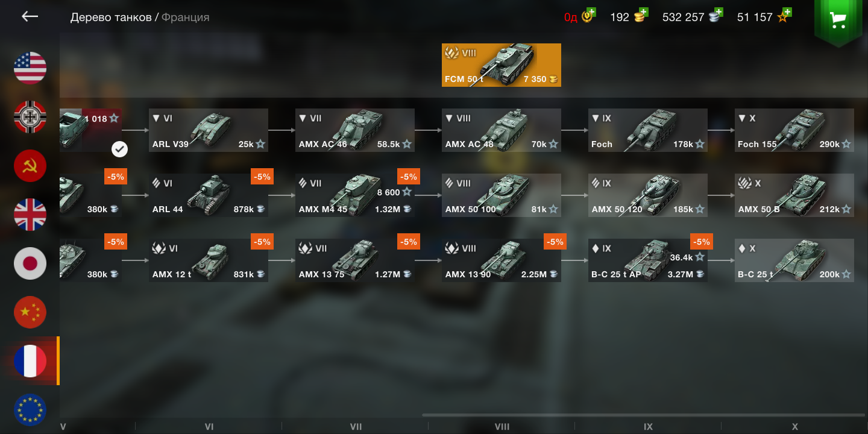Click the horizontal tier scrollbar
This screenshot has width=868, height=434.
(x=643, y=415)
